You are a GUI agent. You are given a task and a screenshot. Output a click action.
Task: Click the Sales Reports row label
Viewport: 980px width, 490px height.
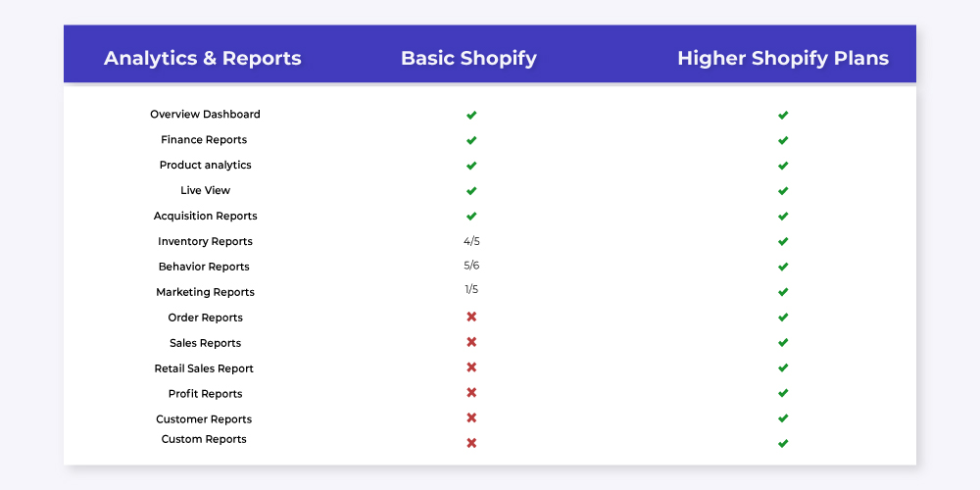pyautogui.click(x=205, y=343)
